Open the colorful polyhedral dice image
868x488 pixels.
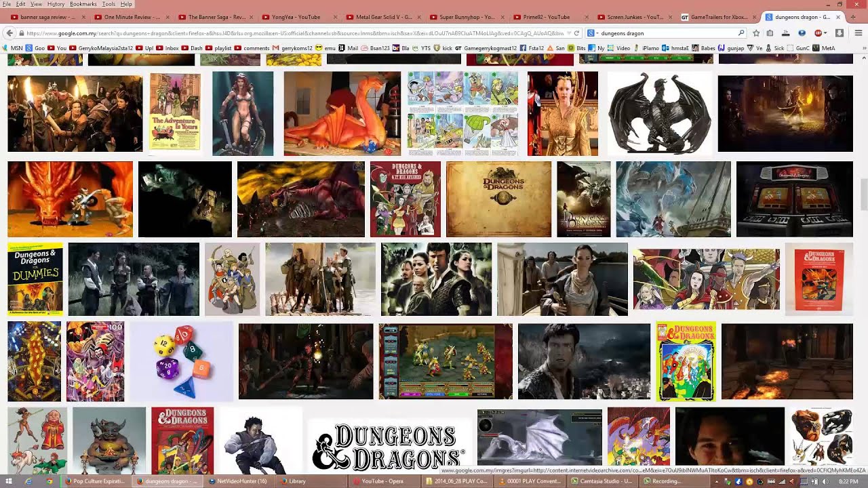click(182, 361)
